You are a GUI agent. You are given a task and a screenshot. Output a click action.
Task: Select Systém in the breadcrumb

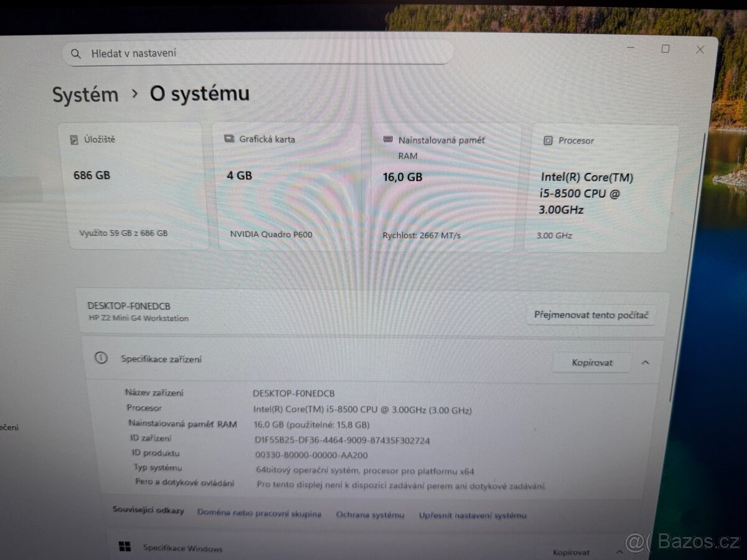pos(85,95)
